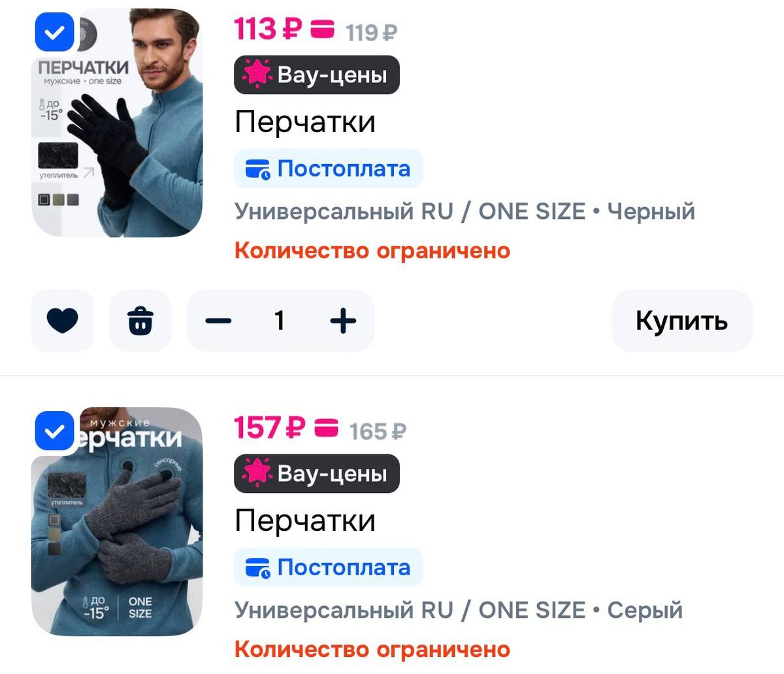Tap the Вау-цены badge on gray gloves

(x=317, y=473)
